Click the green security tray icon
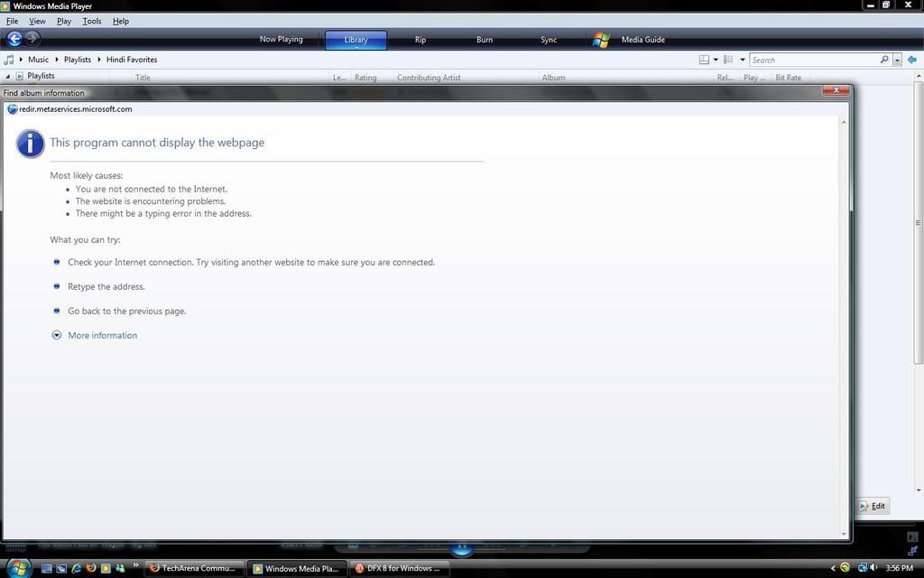The image size is (924, 578). click(x=845, y=567)
